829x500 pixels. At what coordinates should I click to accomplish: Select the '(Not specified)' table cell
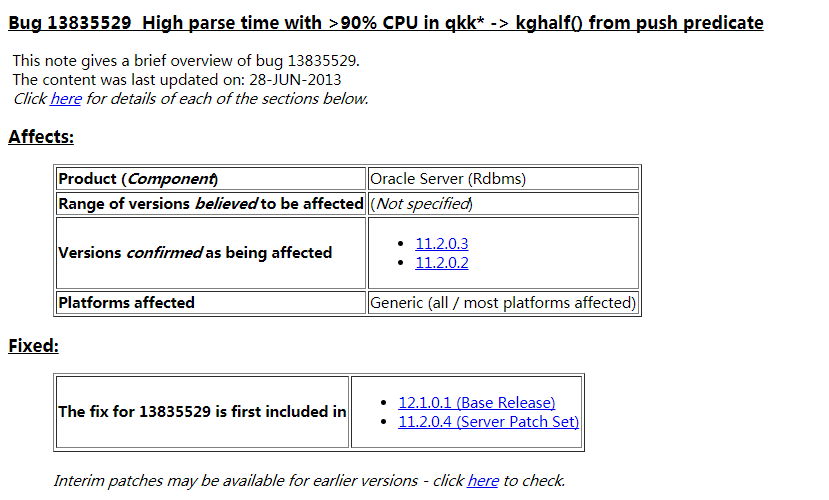421,204
